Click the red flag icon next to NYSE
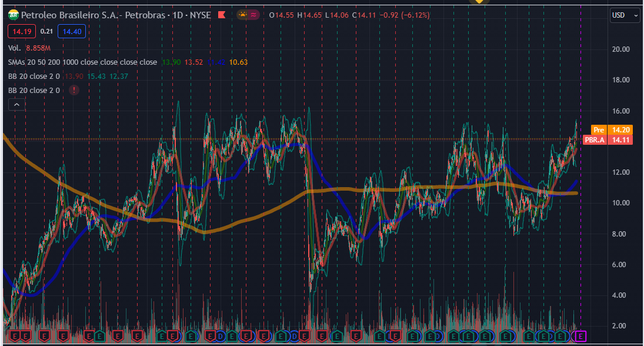644x346 pixels. tap(222, 15)
